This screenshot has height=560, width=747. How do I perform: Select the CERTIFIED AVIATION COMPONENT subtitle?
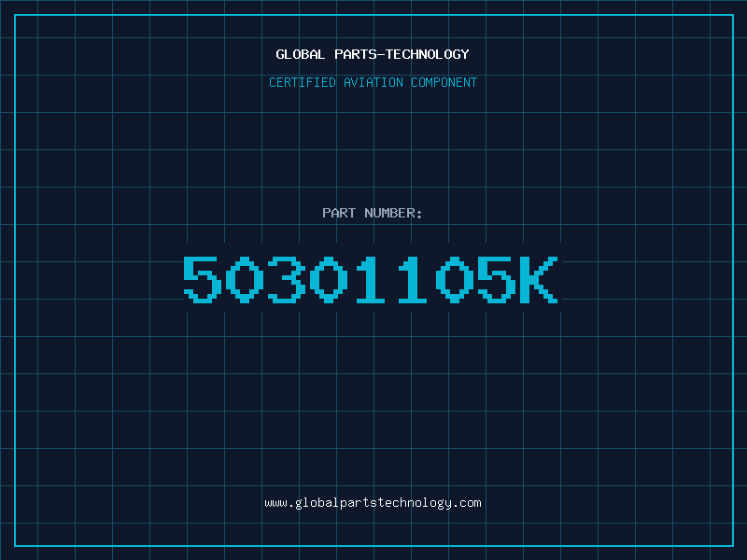tap(373, 82)
